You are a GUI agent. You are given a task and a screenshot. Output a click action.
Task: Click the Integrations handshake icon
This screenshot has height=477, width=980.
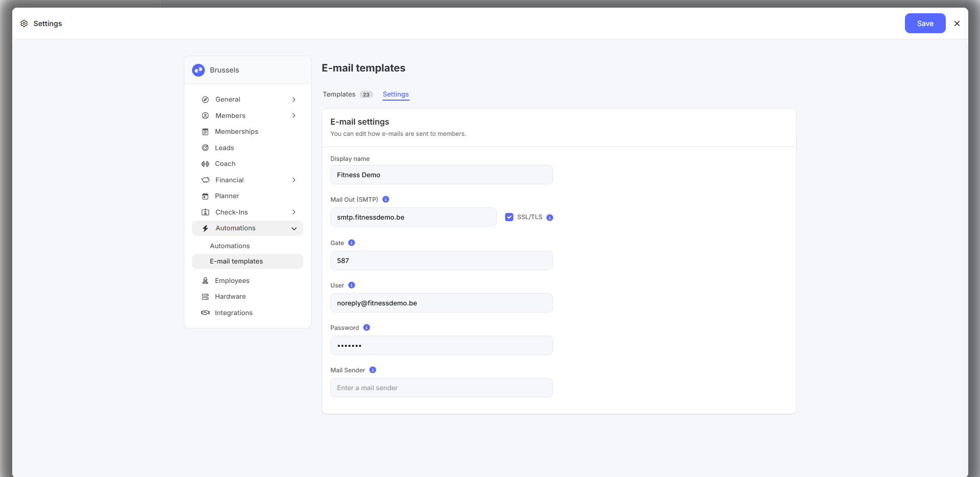[205, 313]
